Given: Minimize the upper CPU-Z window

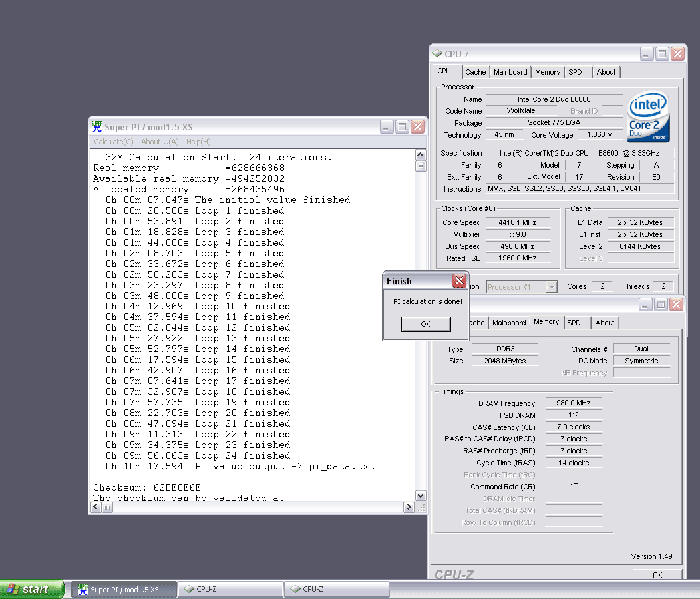Looking at the screenshot, I should [x=647, y=54].
